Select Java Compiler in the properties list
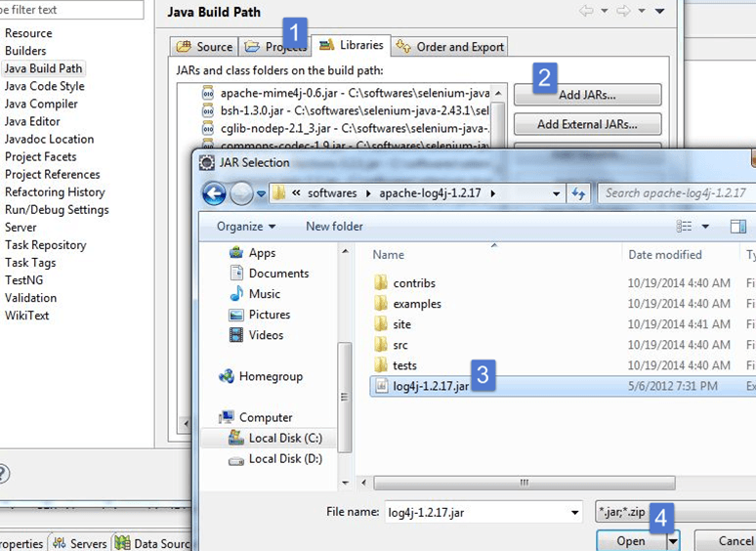Image resolution: width=756 pixels, height=551 pixels. pos(41,104)
